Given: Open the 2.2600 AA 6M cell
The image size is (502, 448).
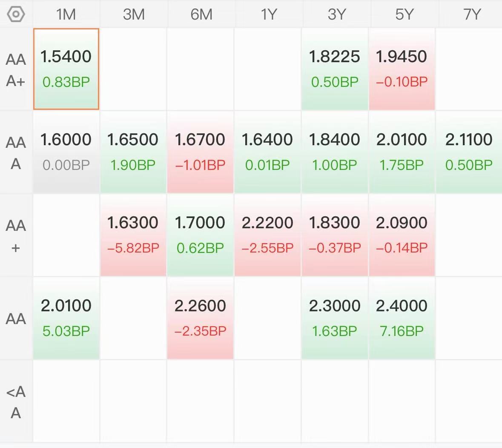Looking at the screenshot, I should coord(201,318).
